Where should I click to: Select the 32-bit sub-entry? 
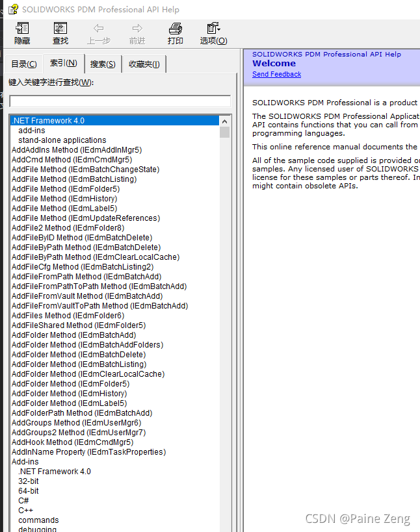click(x=29, y=481)
